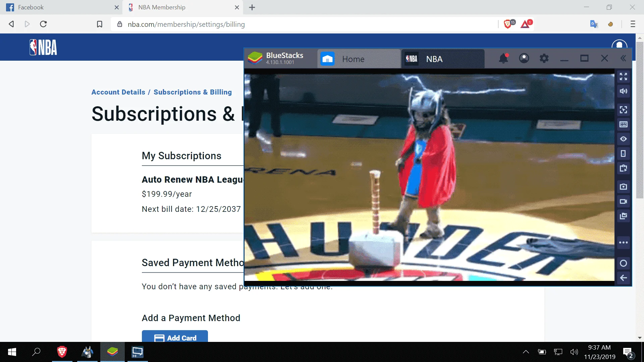Click the BlueStacks taskbar icon

pyautogui.click(x=112, y=352)
